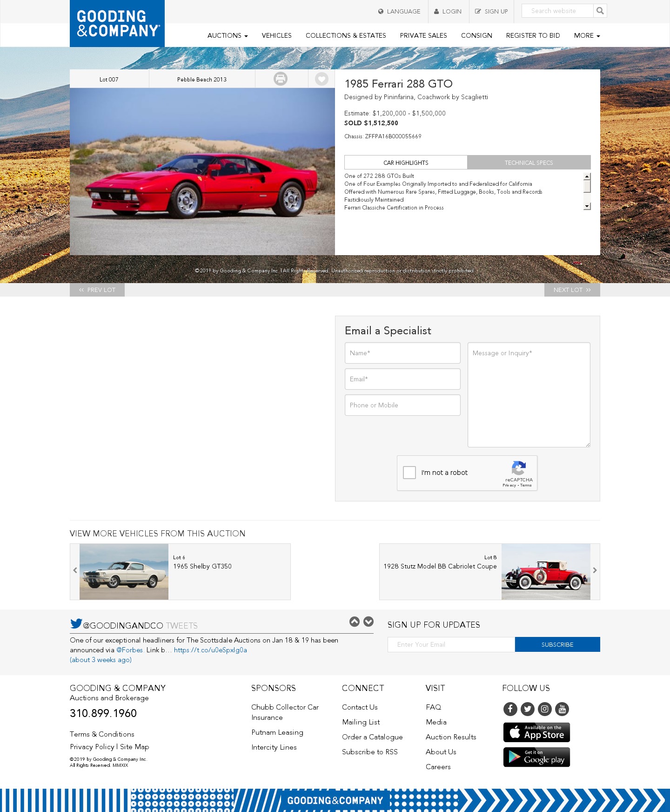670x812 pixels.
Task: Open Gooding Instagram page icon
Action: (x=545, y=709)
